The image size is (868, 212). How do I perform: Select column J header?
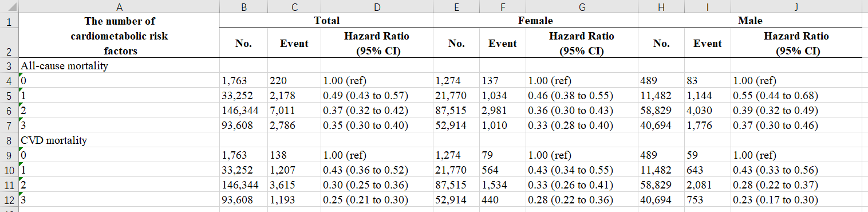tap(796, 7)
